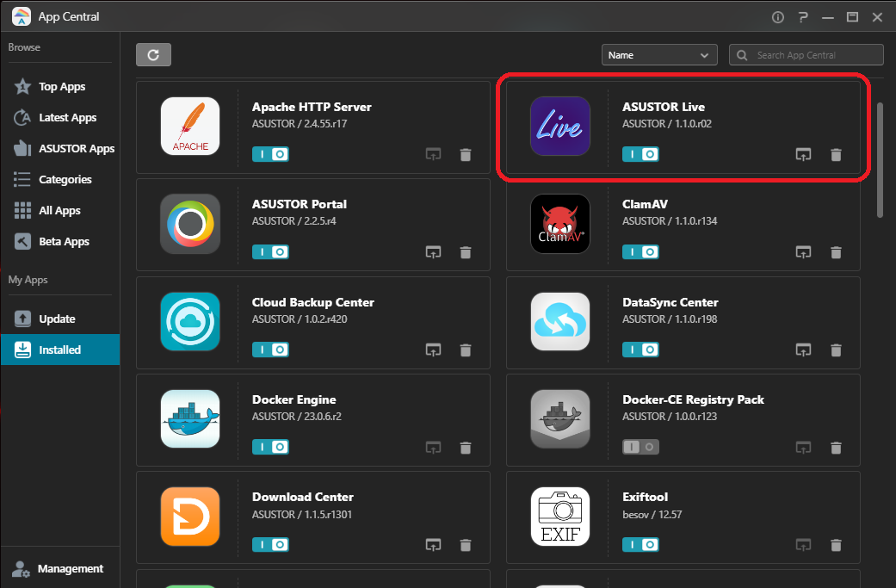Click the vertical scrollbar of the app list
Screen dimensions: 896x588
[880, 160]
